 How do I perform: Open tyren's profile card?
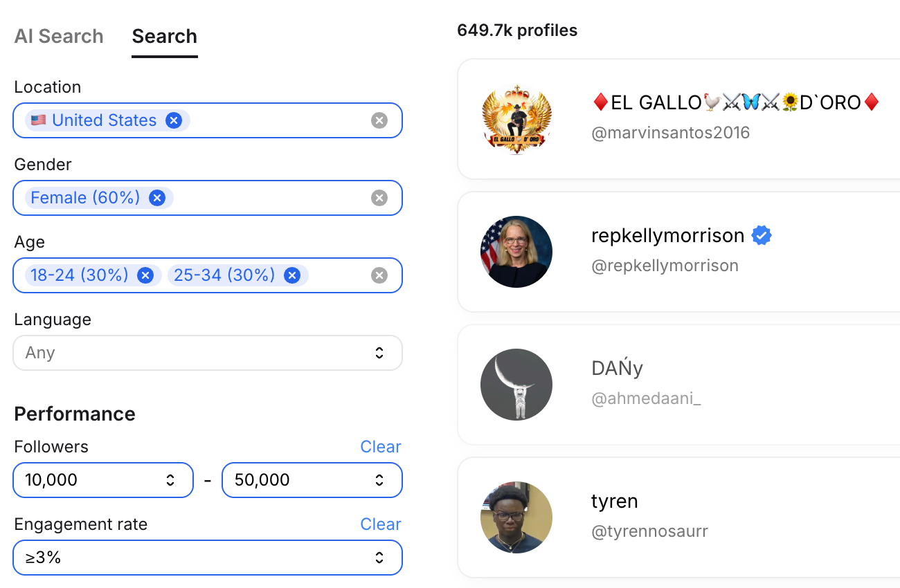point(678,517)
